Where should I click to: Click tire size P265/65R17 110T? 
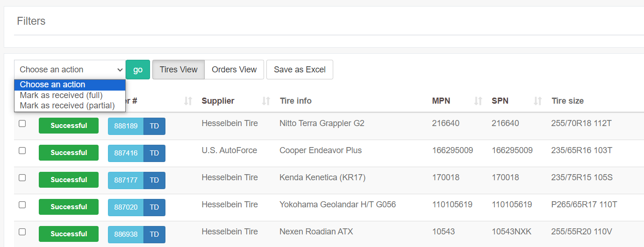[584, 205]
